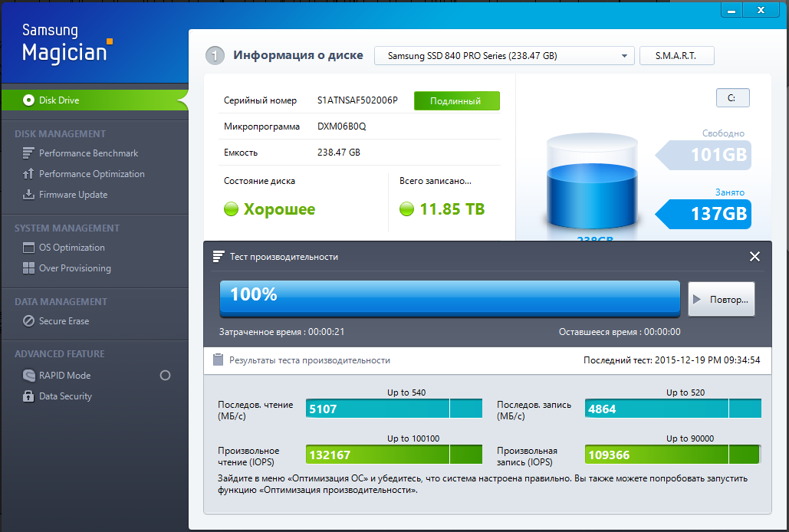Open Secure Erase
The height and width of the screenshot is (532, 789).
click(x=64, y=320)
